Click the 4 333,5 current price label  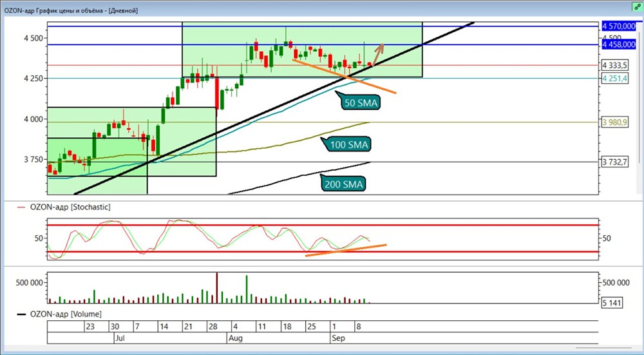(615, 65)
